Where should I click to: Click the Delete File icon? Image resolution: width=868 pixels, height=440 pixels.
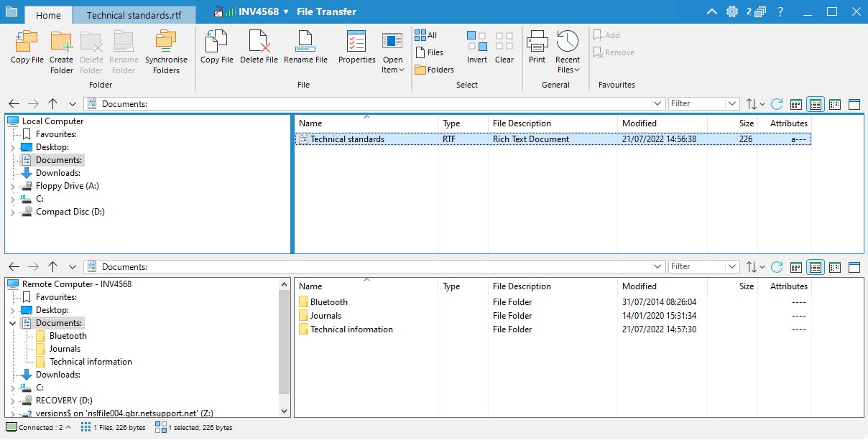coord(259,41)
